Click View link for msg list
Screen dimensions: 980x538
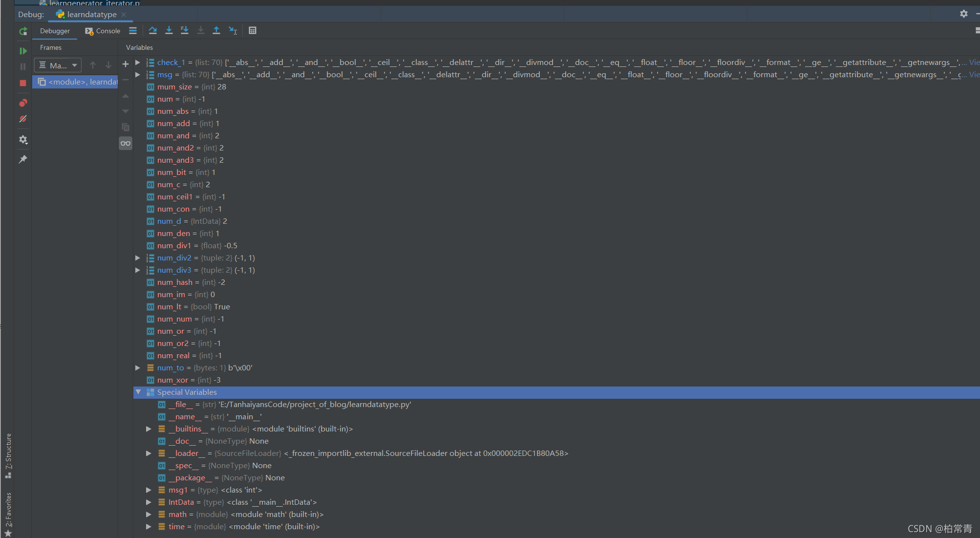[x=974, y=75]
